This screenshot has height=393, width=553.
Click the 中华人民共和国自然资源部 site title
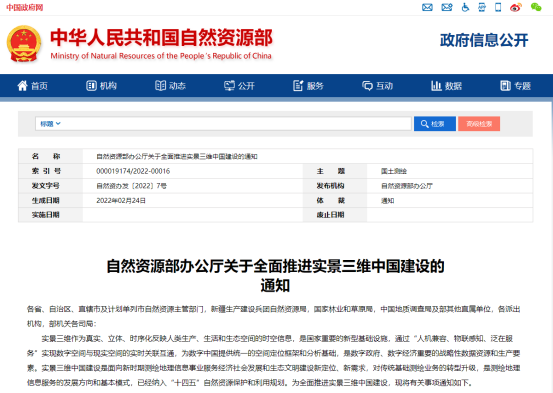(x=162, y=37)
